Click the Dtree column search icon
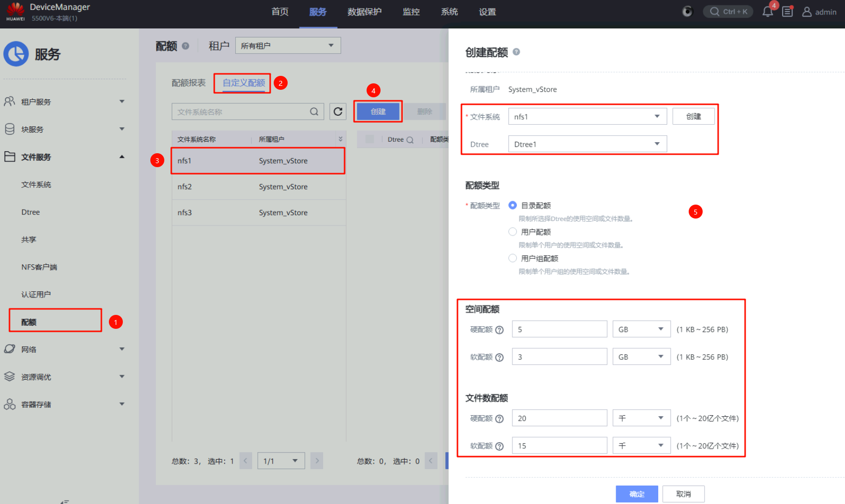The height and width of the screenshot is (504, 845). [410, 140]
